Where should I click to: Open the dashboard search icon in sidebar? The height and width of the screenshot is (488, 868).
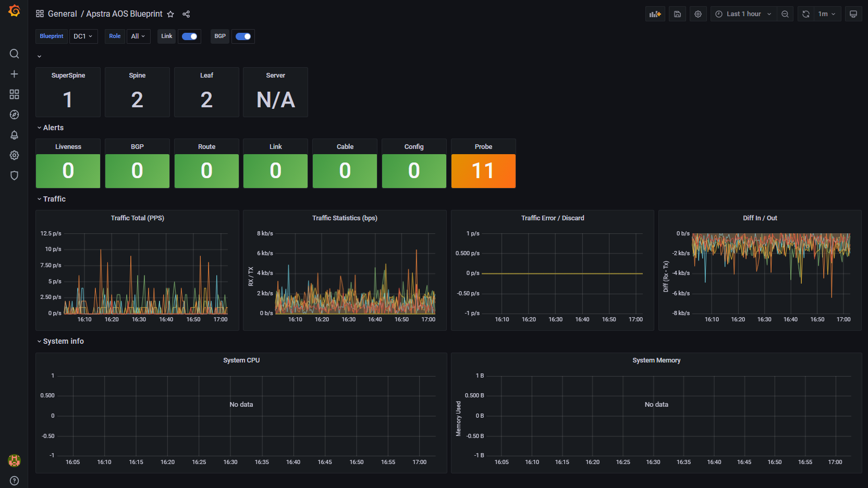pyautogui.click(x=14, y=54)
